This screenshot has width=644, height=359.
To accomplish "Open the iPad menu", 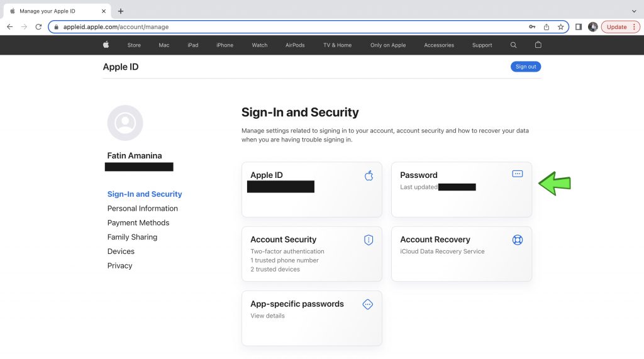I will (193, 45).
